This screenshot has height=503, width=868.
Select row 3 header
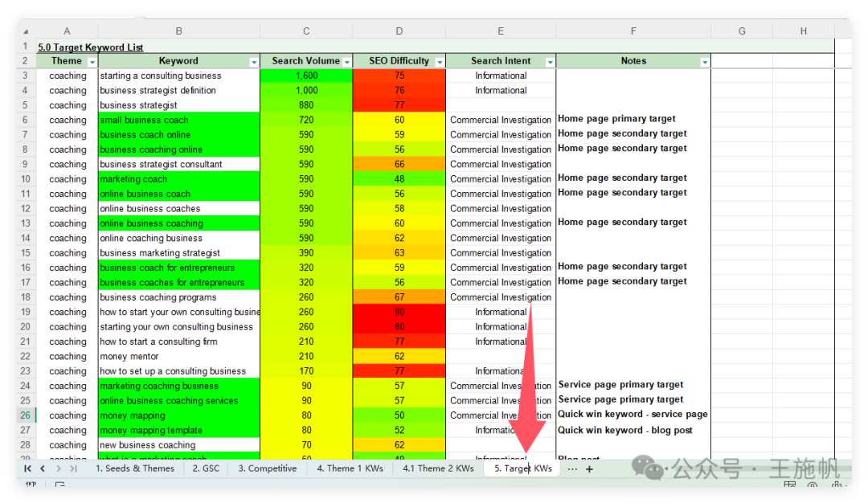click(x=26, y=76)
